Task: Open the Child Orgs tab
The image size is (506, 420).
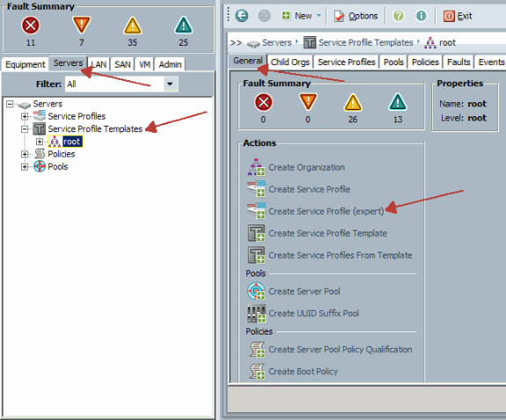Action: (x=290, y=62)
